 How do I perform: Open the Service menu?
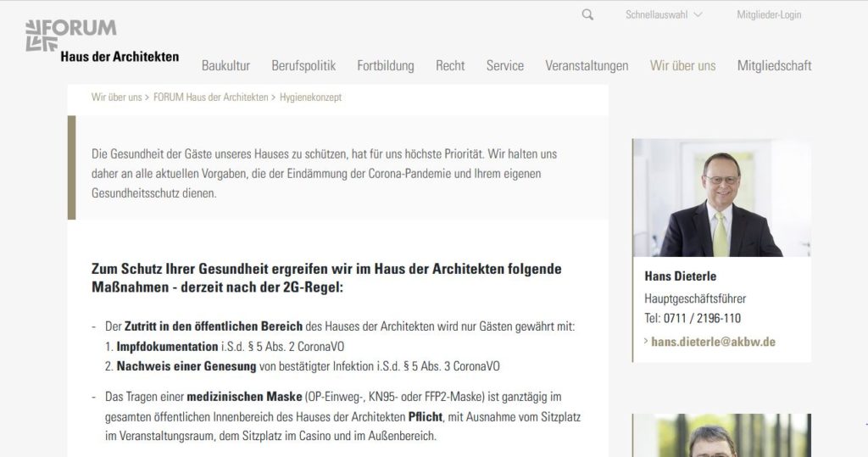tap(505, 65)
